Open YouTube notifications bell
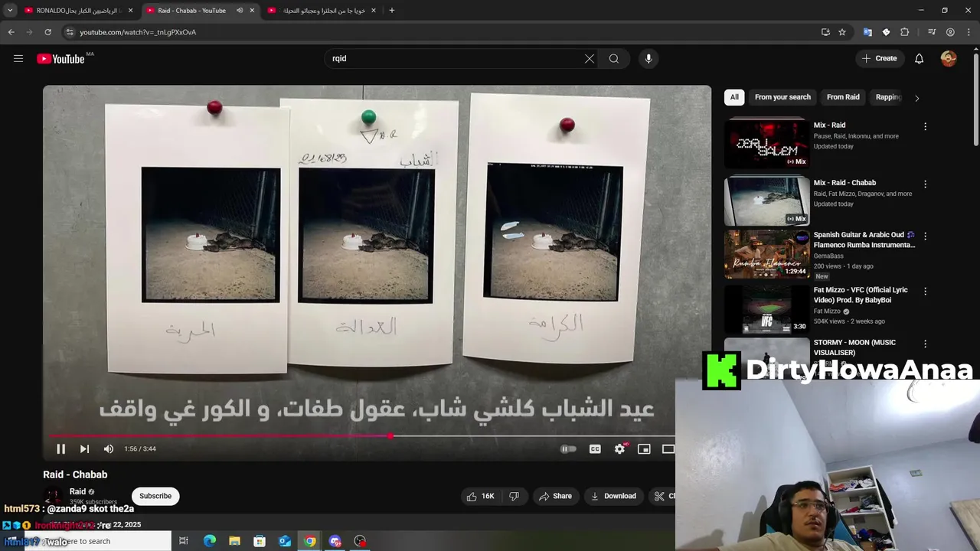 point(919,59)
